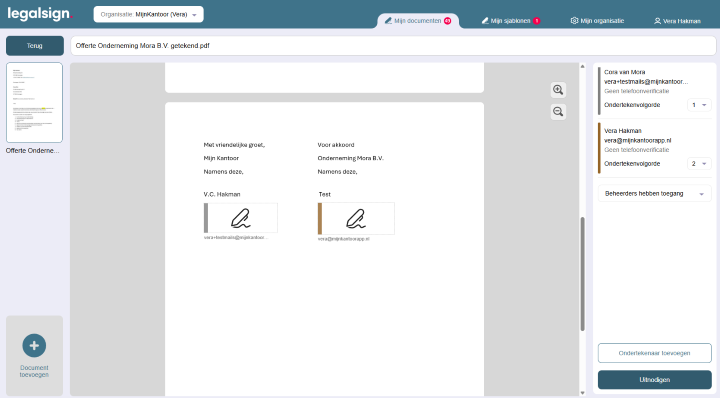
Task: Expand the Beheerders hebben toegang dropdown
Action: 654,194
